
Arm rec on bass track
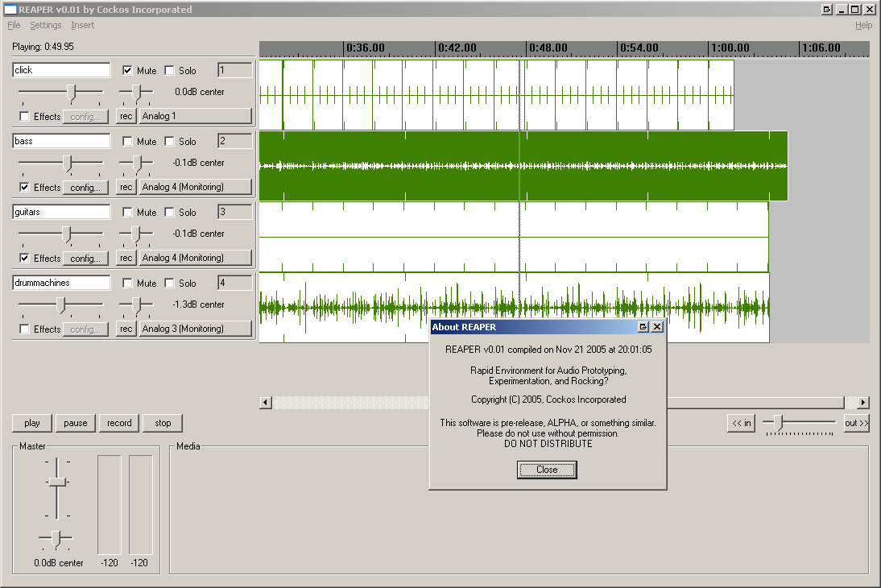click(x=126, y=187)
